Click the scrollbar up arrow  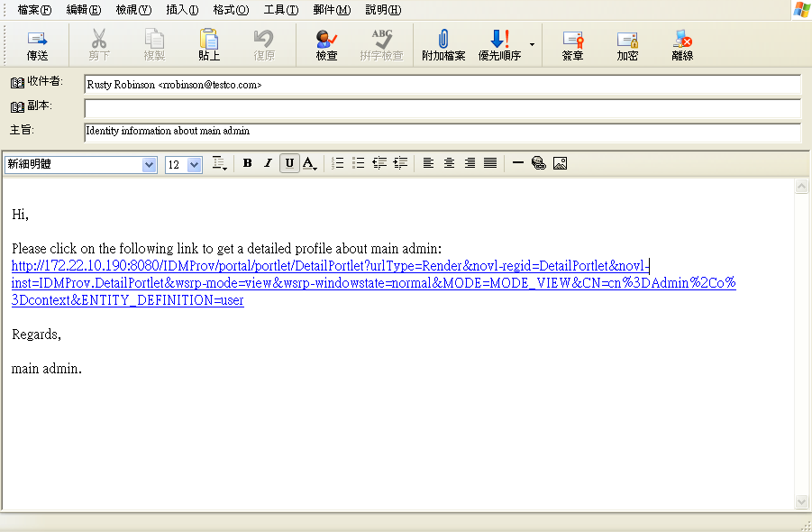click(802, 187)
